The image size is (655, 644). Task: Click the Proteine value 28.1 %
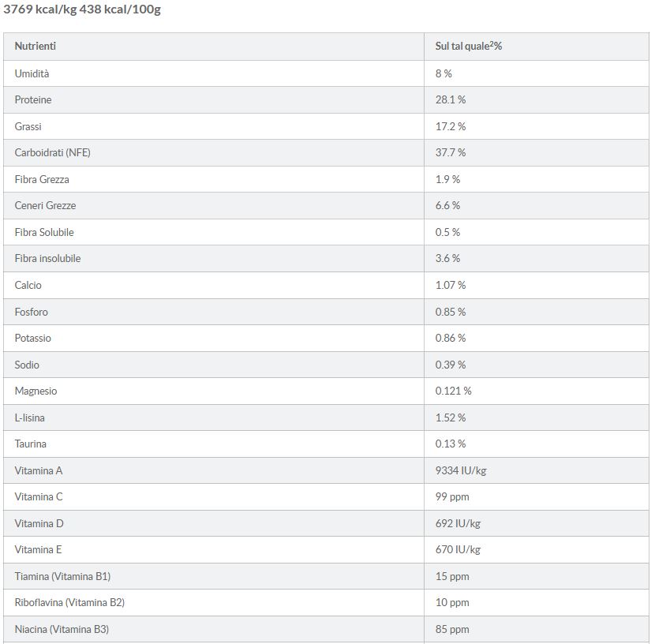click(451, 100)
